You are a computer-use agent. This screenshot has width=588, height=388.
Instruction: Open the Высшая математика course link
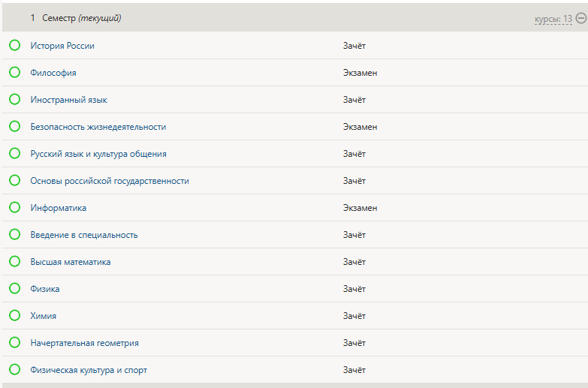point(71,262)
